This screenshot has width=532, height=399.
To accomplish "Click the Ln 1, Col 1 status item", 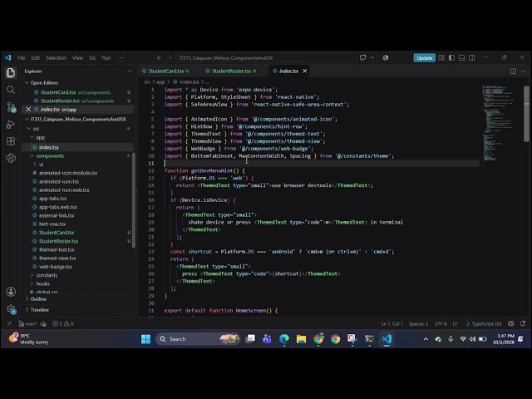I will click(392, 323).
